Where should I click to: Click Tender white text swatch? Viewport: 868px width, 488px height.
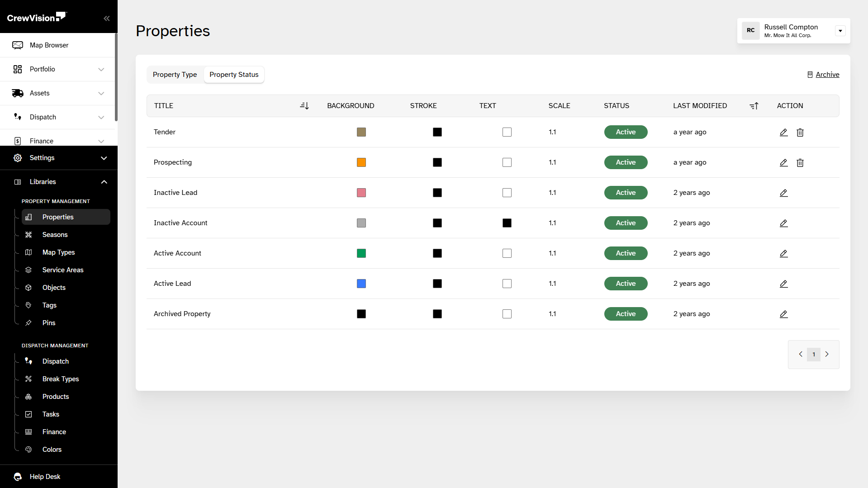point(507,132)
